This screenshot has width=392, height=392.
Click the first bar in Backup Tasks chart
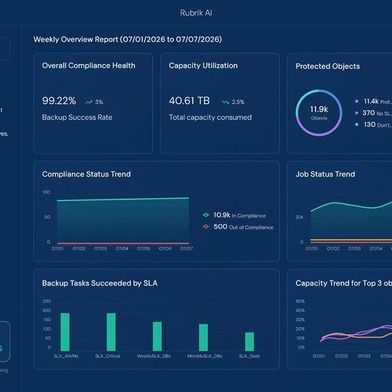click(x=65, y=332)
